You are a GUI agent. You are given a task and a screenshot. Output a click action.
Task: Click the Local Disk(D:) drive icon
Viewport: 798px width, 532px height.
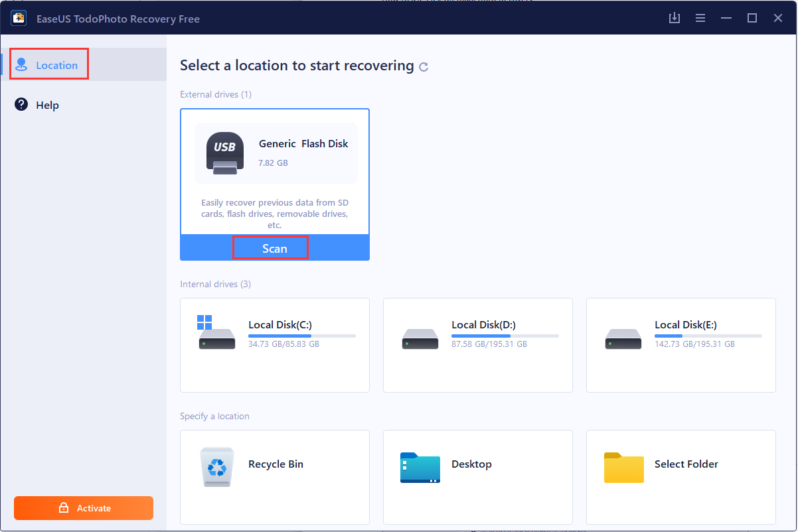(x=420, y=339)
